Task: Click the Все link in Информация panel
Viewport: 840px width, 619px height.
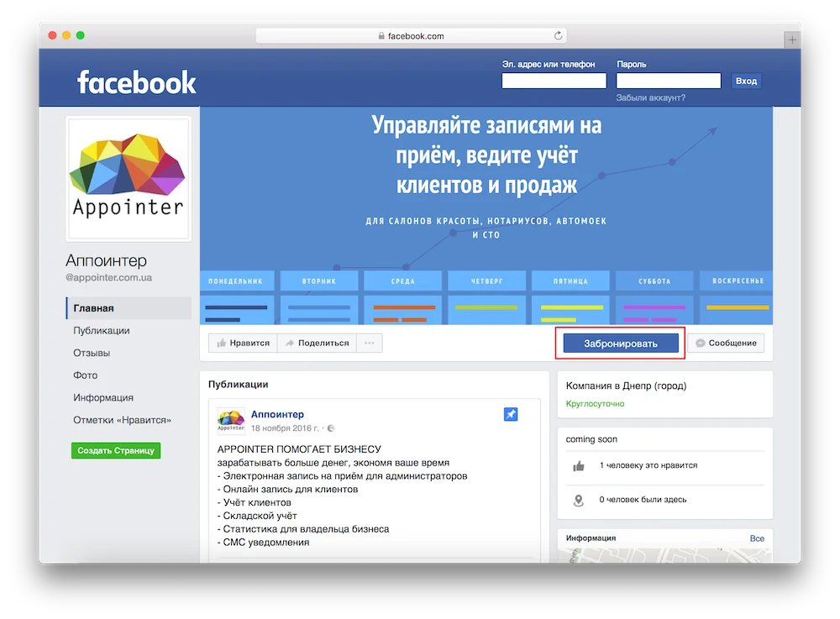Action: [757, 538]
